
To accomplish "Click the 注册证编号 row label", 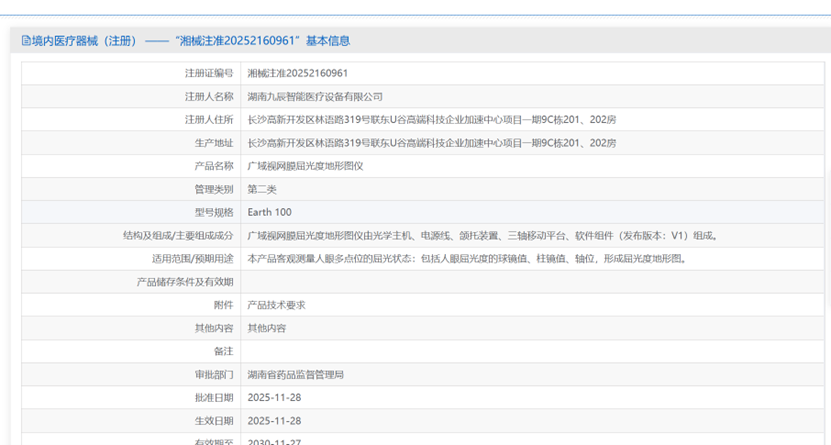I will [209, 73].
